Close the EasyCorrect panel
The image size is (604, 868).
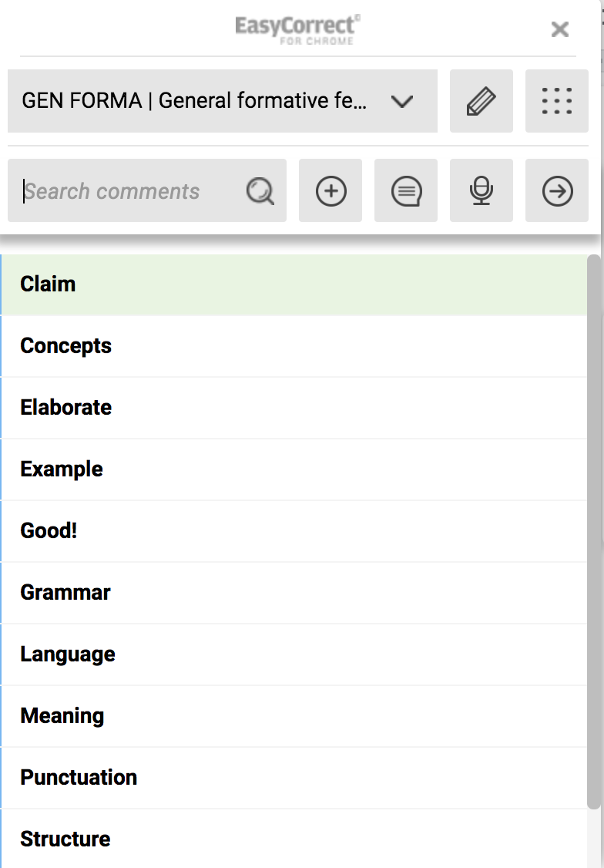pos(560,29)
